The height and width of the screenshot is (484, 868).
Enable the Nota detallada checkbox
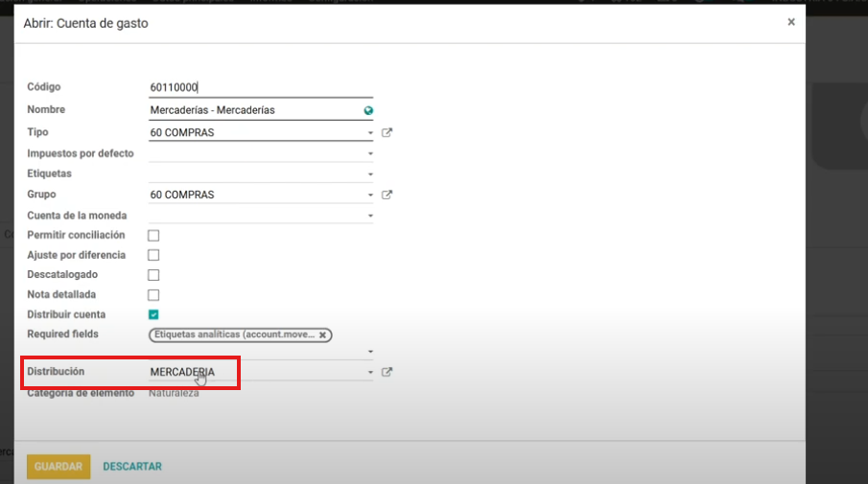click(153, 295)
